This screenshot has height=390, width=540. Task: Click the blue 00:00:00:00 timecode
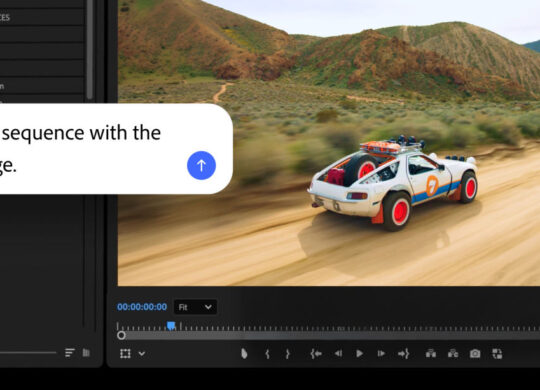[x=142, y=307]
